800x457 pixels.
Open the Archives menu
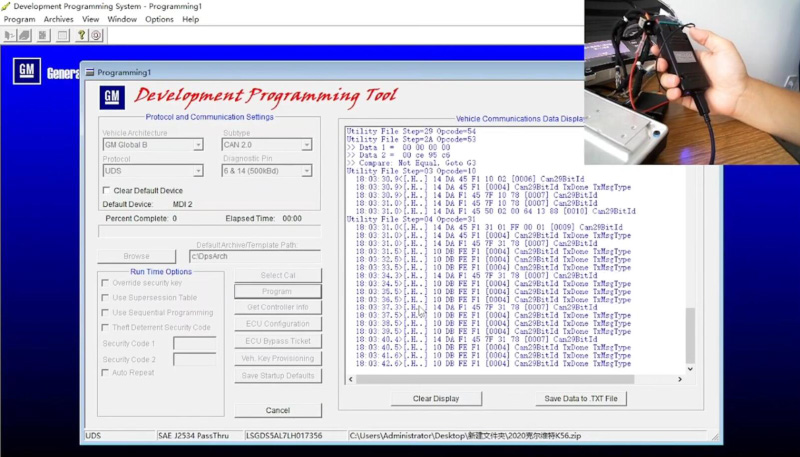[59, 19]
